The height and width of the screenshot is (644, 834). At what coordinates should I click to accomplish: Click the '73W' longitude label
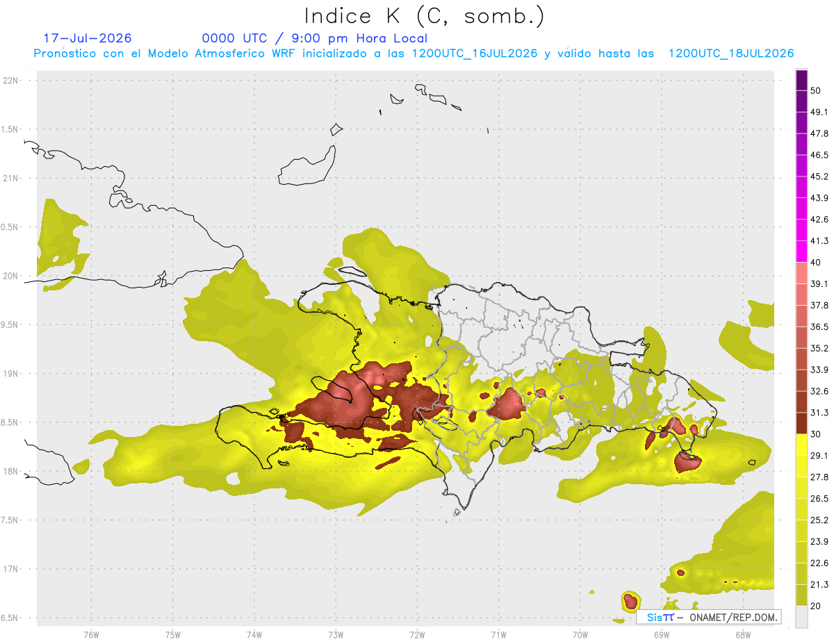[x=336, y=634]
